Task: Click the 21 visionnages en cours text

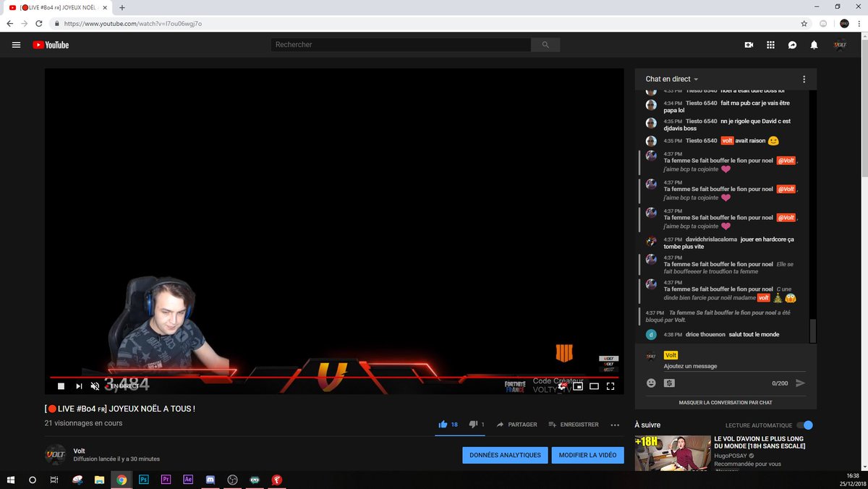Action: click(x=83, y=423)
